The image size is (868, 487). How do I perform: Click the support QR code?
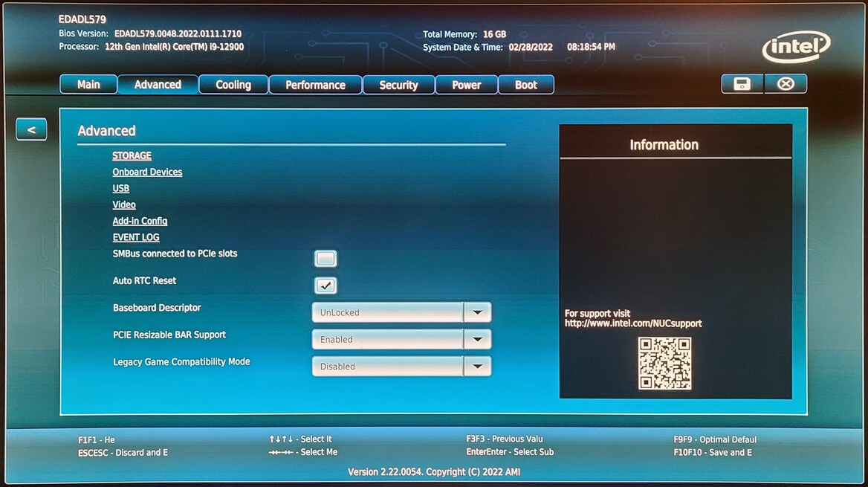[x=664, y=364]
